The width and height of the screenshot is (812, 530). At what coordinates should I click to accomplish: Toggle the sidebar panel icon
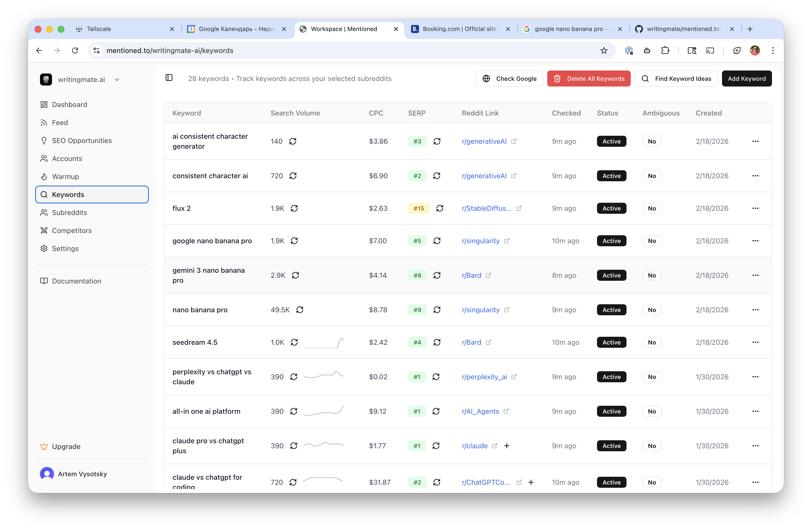pos(169,78)
